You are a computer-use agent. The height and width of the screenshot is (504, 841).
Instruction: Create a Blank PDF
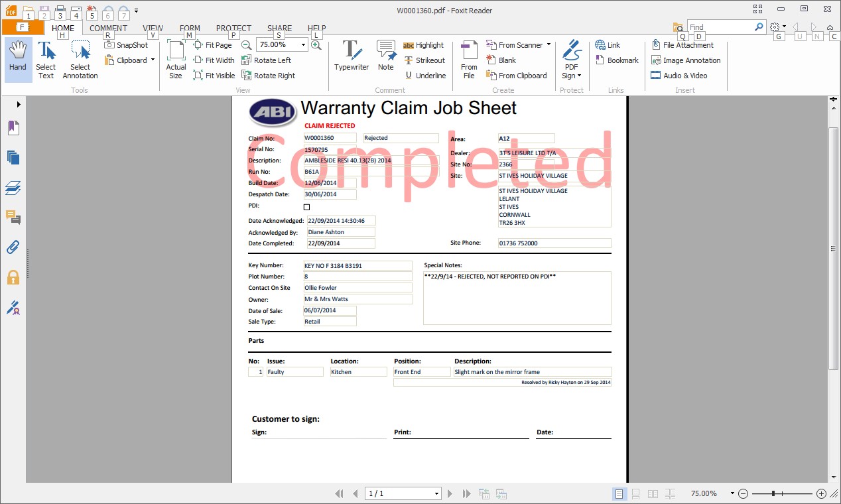pyautogui.click(x=501, y=60)
